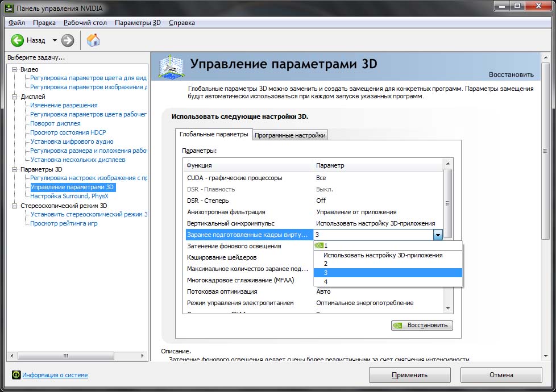Switch to Глобальные параметры tab
The height and width of the screenshot is (392, 556).
click(214, 134)
